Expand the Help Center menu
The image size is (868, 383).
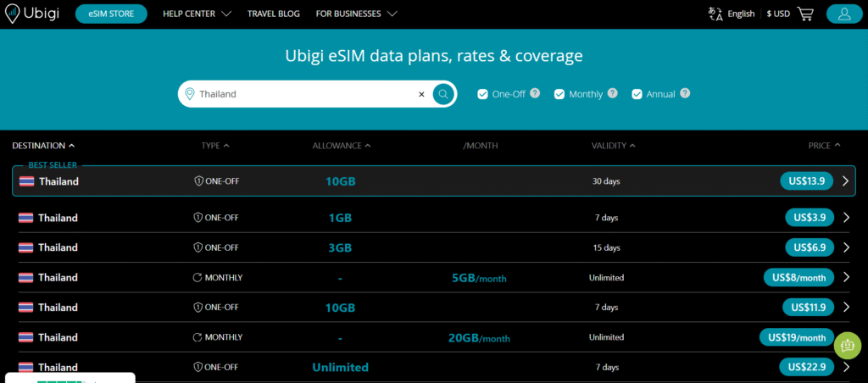(197, 14)
